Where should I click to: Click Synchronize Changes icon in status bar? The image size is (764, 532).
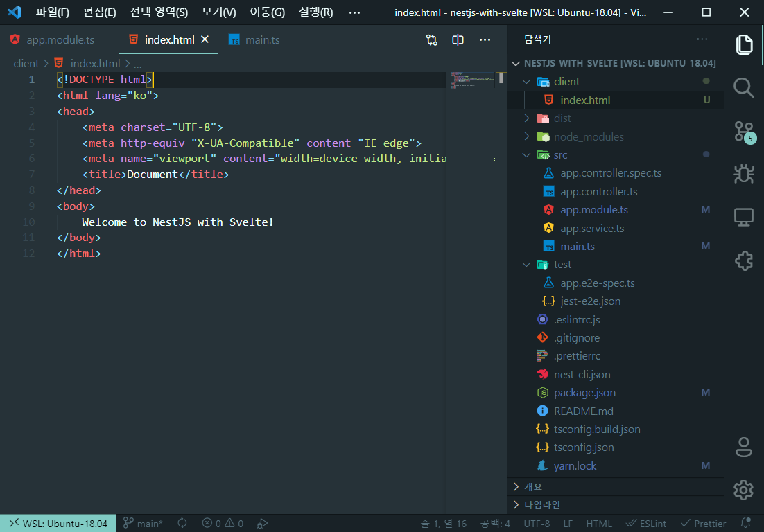pos(182,523)
